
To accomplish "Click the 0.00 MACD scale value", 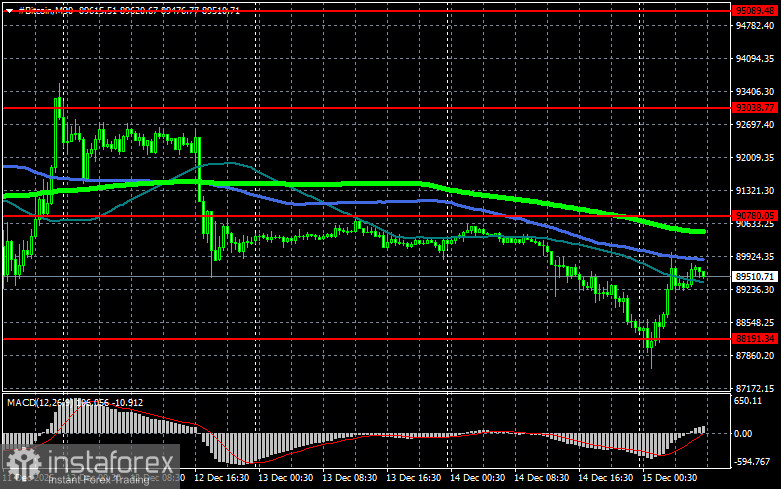I will 743,434.
